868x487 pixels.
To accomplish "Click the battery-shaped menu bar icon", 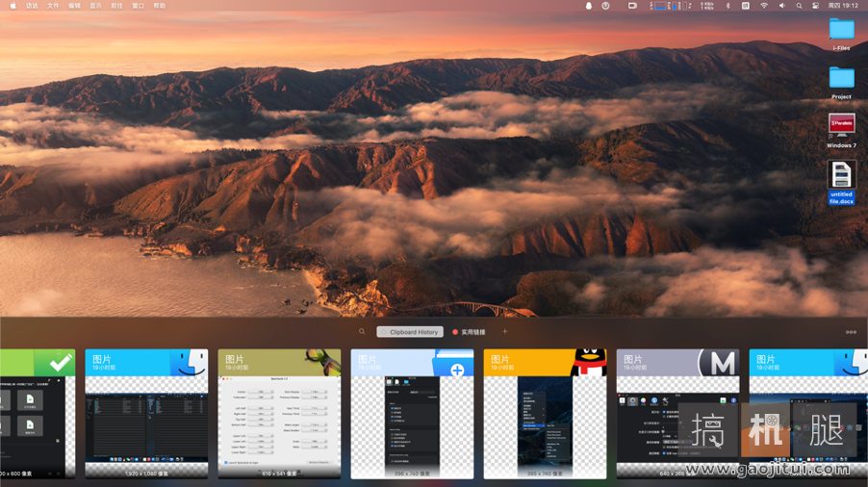I will 632,6.
